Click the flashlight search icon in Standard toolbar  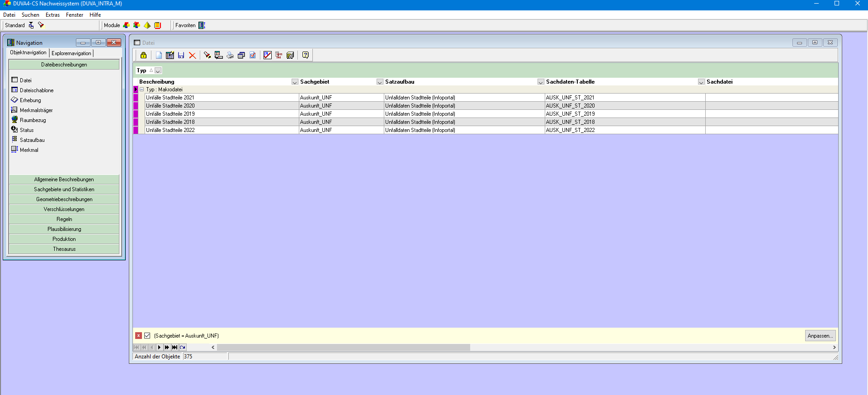[x=41, y=25]
